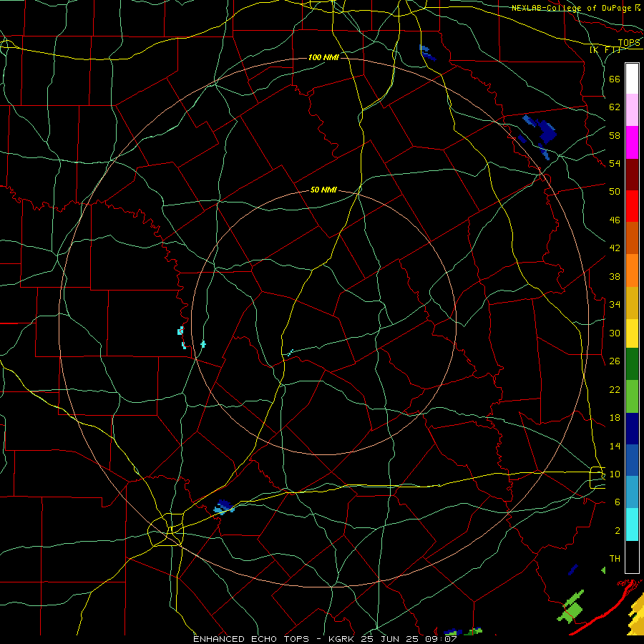Screen dimensions: 644x644
Task: Click the blue echo northeast of the yellow highway loop
Action: (x=224, y=507)
